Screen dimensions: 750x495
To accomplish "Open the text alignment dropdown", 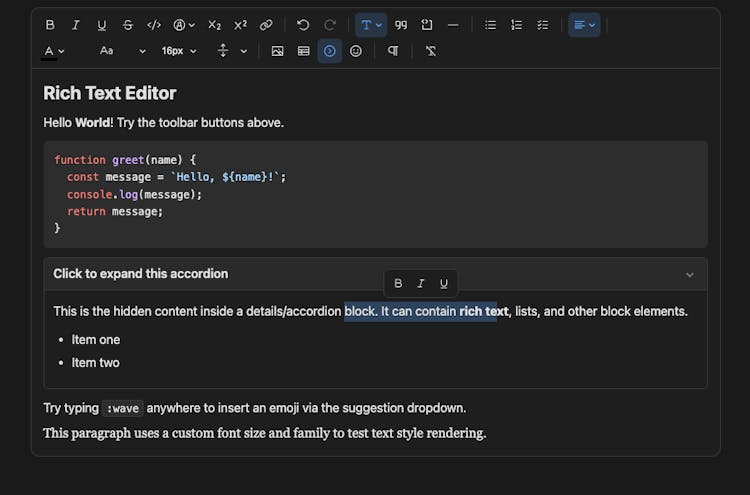I will tap(584, 25).
